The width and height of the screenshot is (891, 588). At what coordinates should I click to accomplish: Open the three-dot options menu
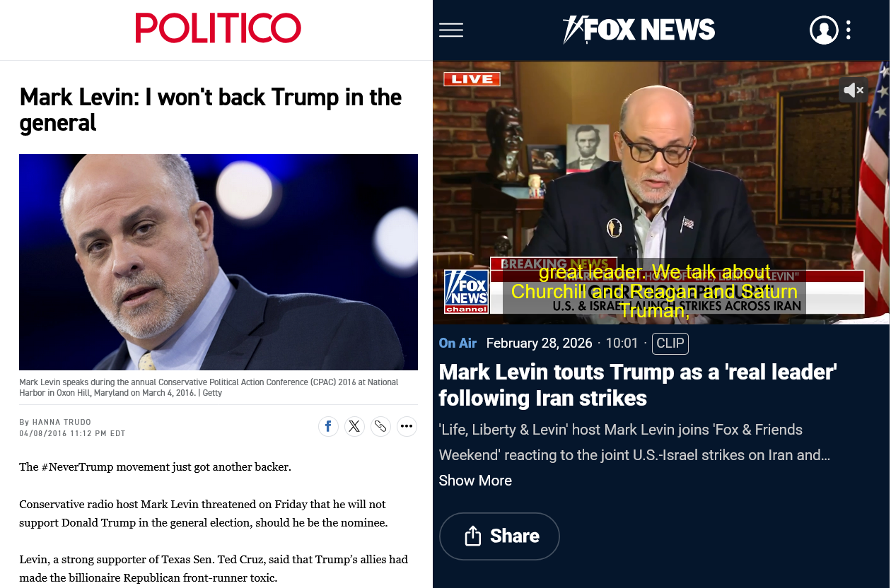click(848, 30)
